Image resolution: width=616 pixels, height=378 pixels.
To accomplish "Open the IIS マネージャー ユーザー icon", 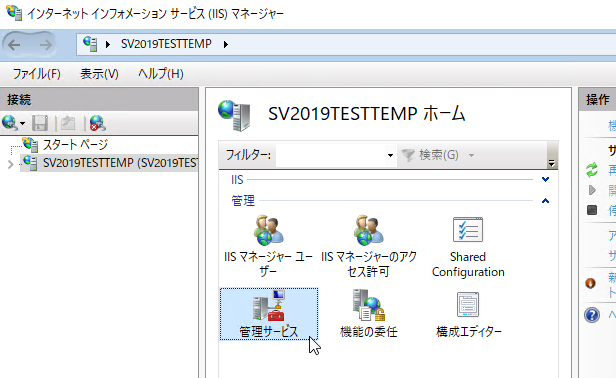I will point(269,246).
